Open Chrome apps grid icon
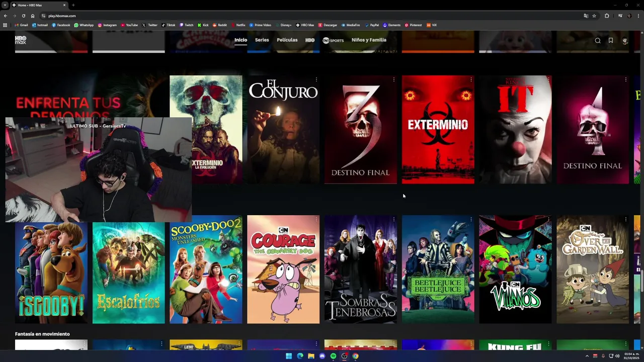 [x=5, y=25]
